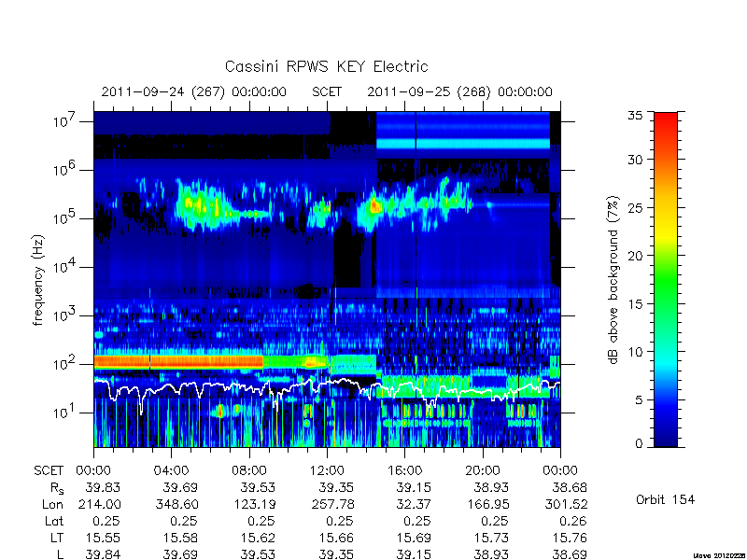The image size is (747, 560).
Task: Click the 04:00 time axis label
Action: tap(171, 470)
